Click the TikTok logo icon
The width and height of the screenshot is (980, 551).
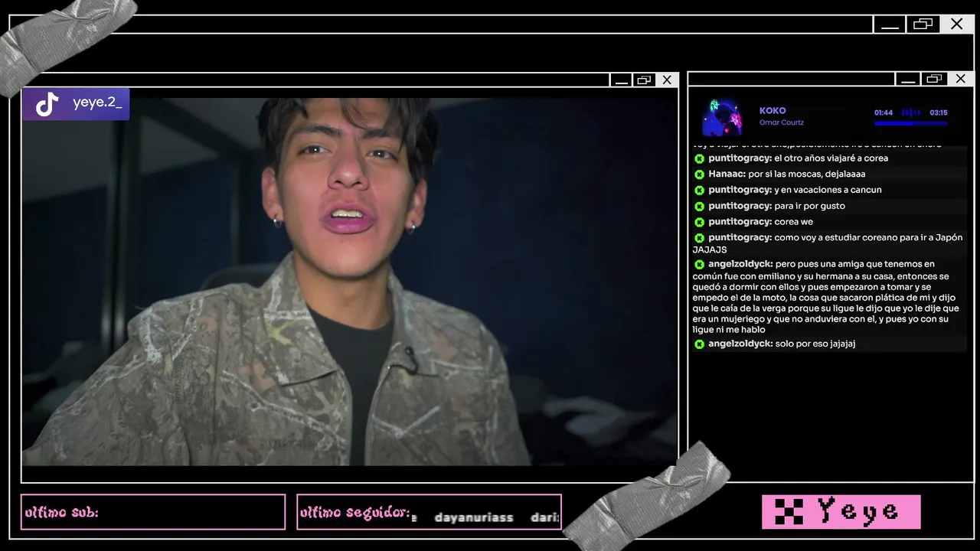(47, 104)
